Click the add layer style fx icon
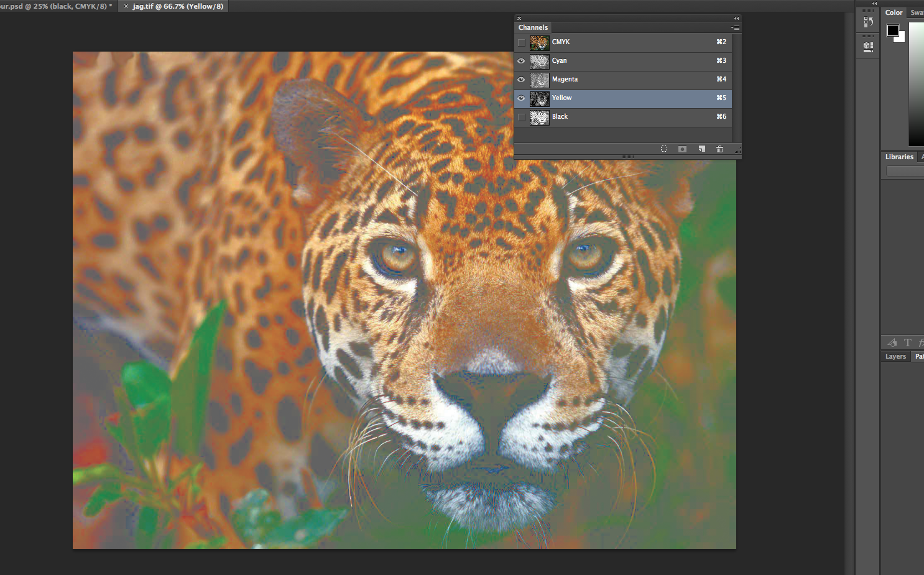 pos(921,343)
